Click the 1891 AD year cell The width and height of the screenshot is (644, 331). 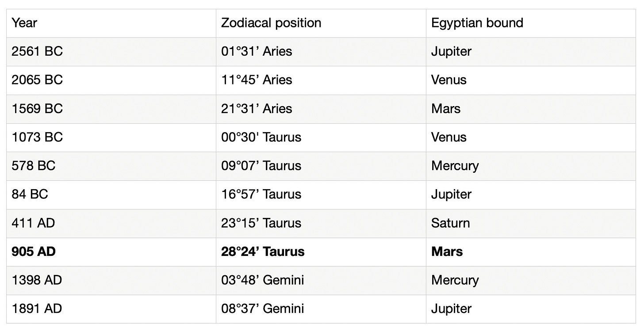pos(111,309)
